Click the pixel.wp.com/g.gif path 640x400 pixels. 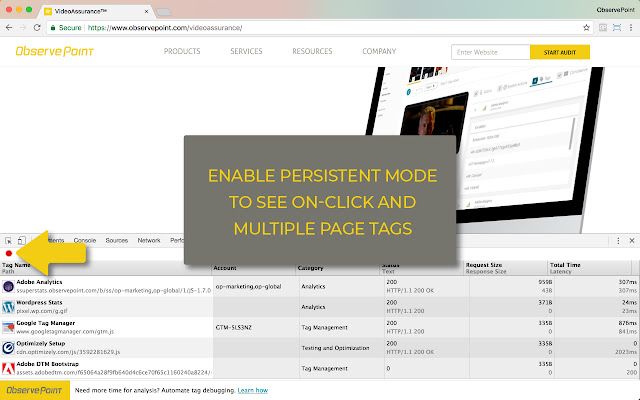[x=42, y=311]
